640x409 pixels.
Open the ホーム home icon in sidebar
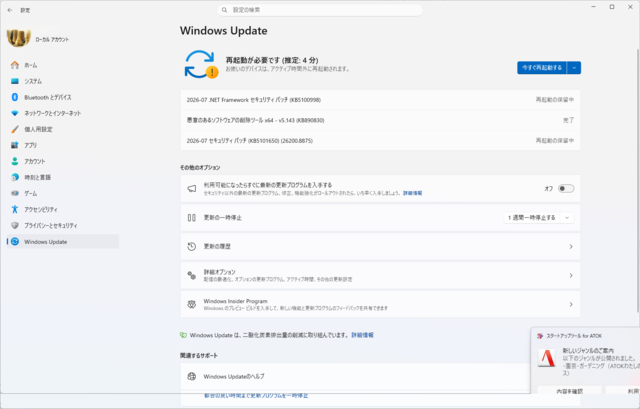tap(15, 65)
